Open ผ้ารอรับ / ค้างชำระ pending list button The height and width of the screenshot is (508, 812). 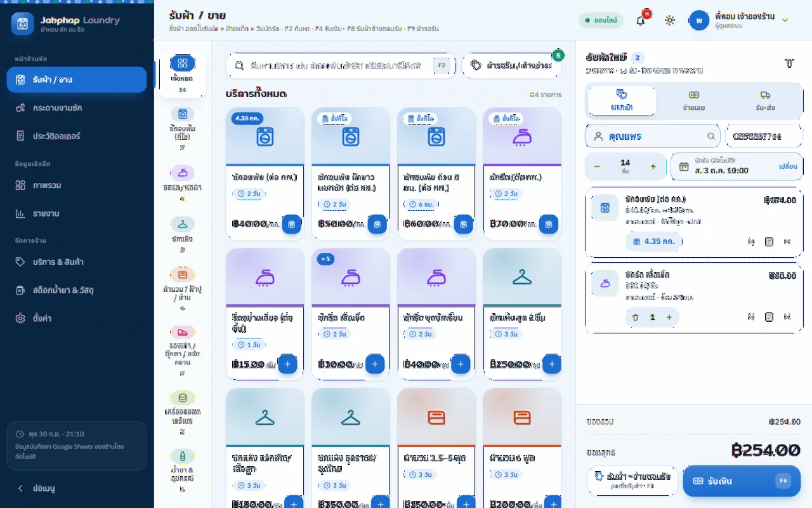tap(511, 65)
